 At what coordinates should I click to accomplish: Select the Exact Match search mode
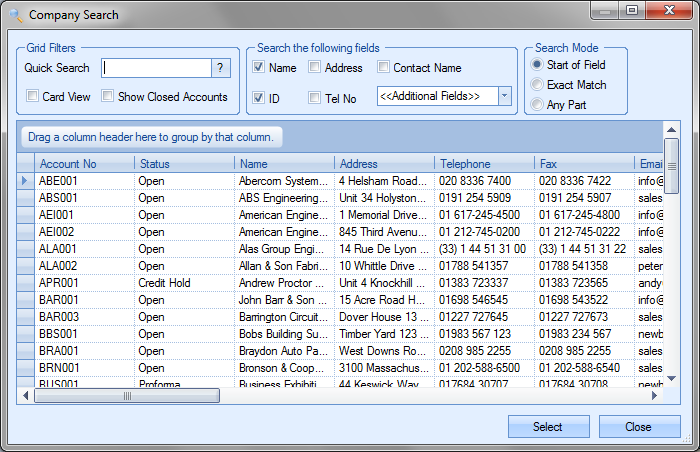(x=537, y=85)
